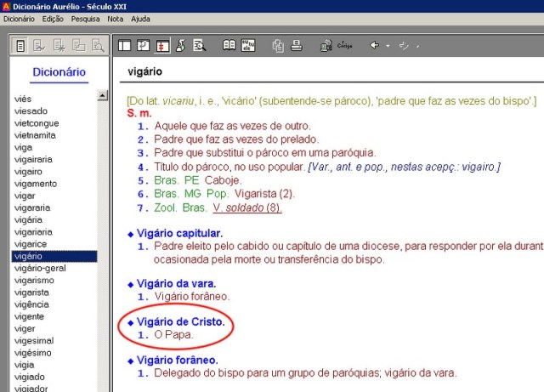Toggle the dictionary list view in left toolbar
The image size is (544, 392).
pos(20,45)
